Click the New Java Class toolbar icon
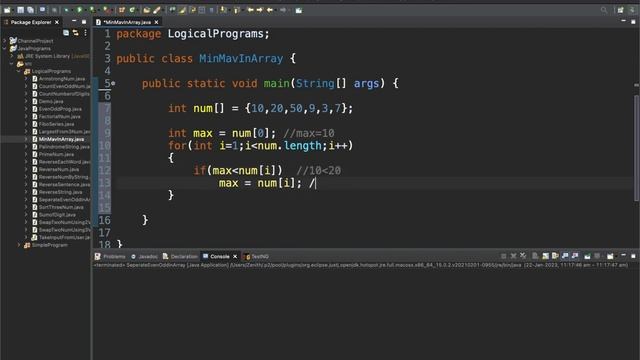This screenshot has height=360, width=640. click(x=132, y=10)
